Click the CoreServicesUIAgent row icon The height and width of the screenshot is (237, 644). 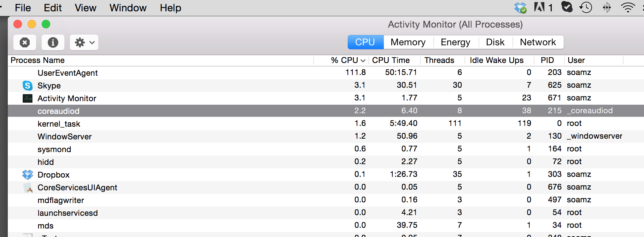click(x=28, y=188)
